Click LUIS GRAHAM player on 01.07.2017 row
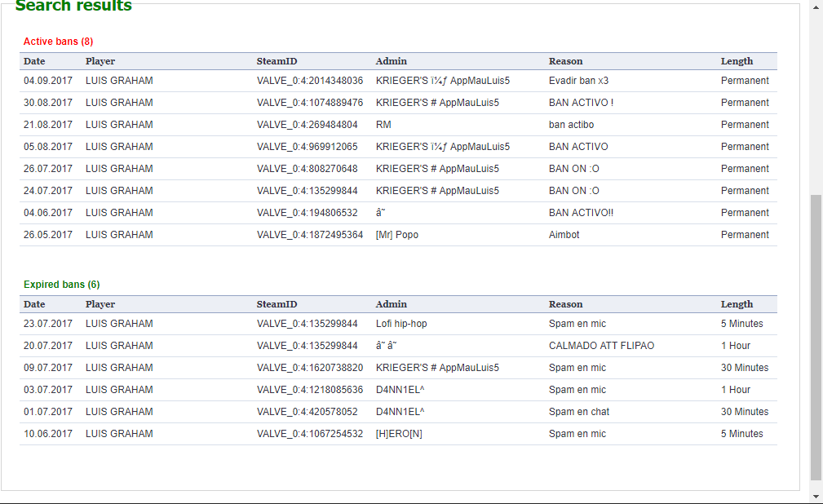823x504 pixels. point(119,412)
